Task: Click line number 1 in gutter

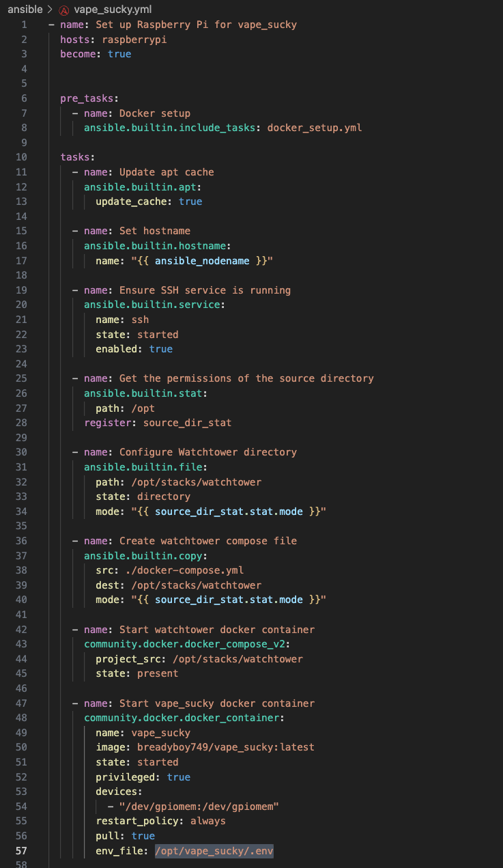Action: click(24, 25)
